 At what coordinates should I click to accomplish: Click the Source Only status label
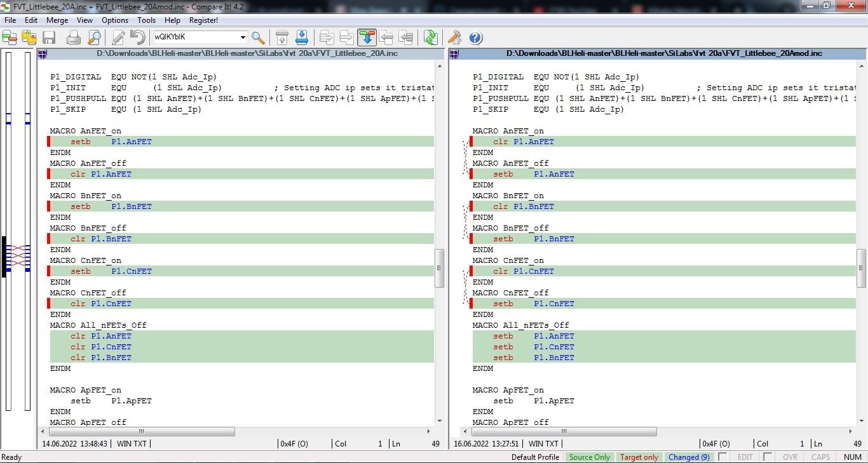(589, 457)
